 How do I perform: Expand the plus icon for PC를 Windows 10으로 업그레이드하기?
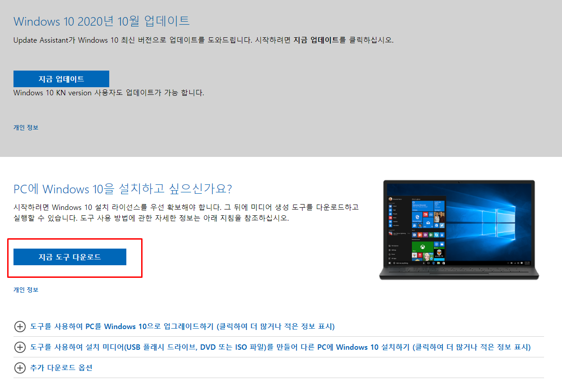tap(20, 326)
